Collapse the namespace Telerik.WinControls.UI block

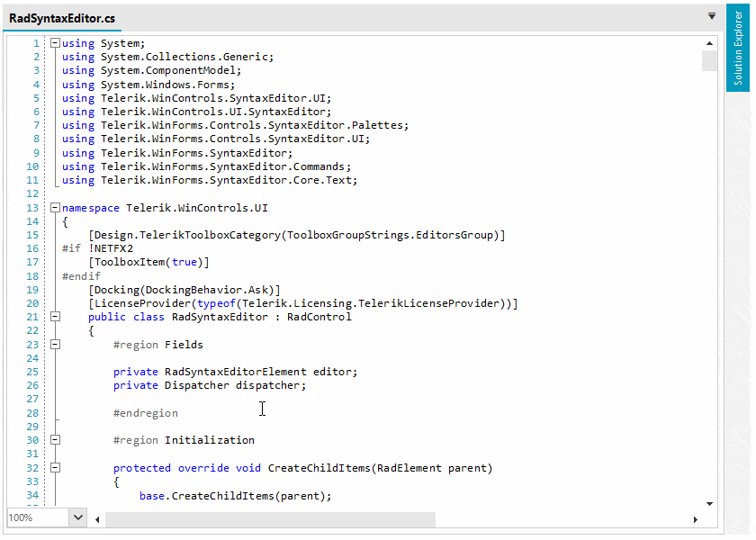tap(55, 208)
